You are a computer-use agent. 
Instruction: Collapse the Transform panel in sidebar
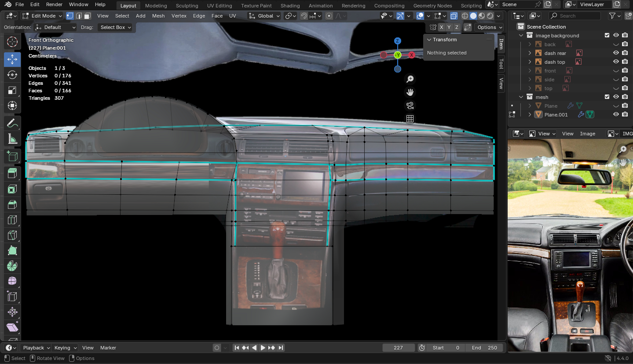pyautogui.click(x=429, y=40)
